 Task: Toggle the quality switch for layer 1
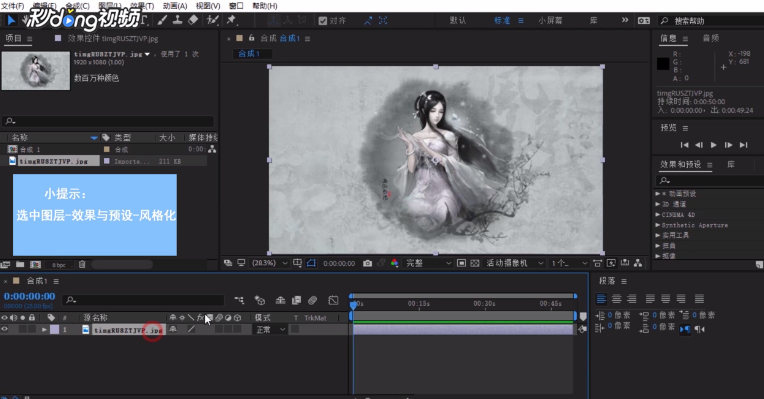[191, 329]
